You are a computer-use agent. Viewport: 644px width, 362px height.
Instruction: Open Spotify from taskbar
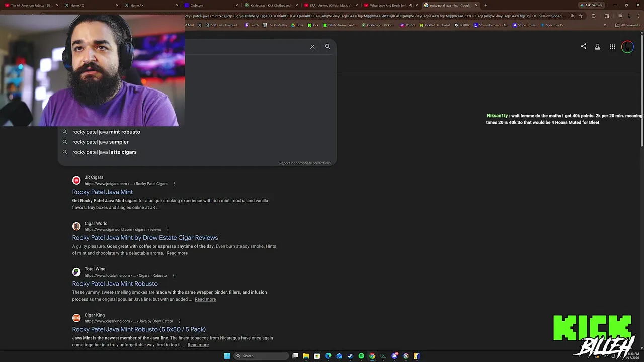tap(361, 356)
